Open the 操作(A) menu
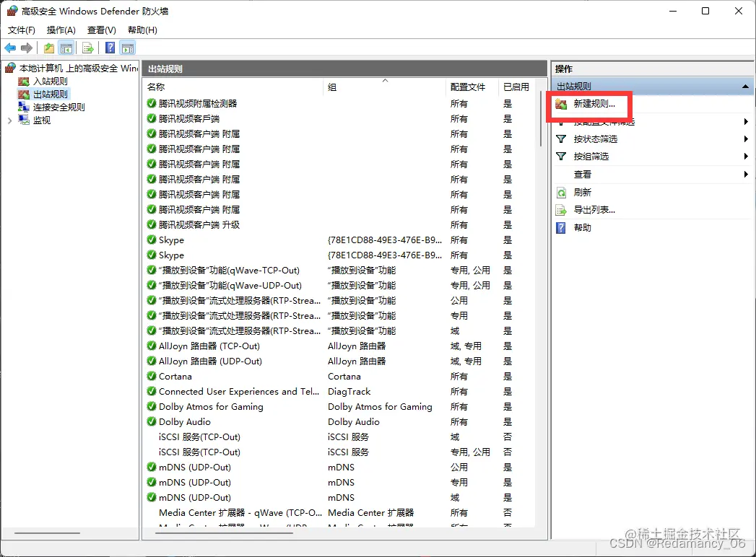Screen dimensions: 756x557 click(x=61, y=30)
